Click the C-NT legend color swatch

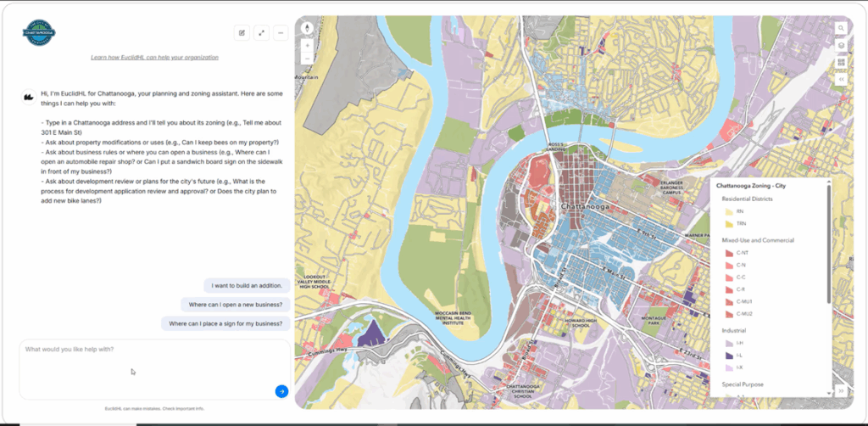point(729,253)
